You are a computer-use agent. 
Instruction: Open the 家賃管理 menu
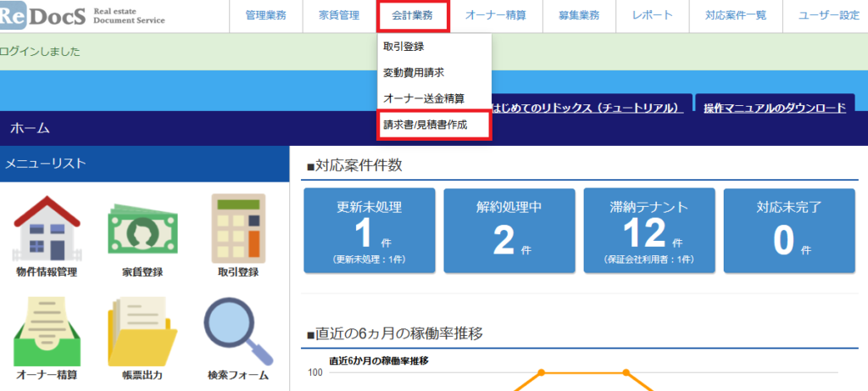point(339,16)
